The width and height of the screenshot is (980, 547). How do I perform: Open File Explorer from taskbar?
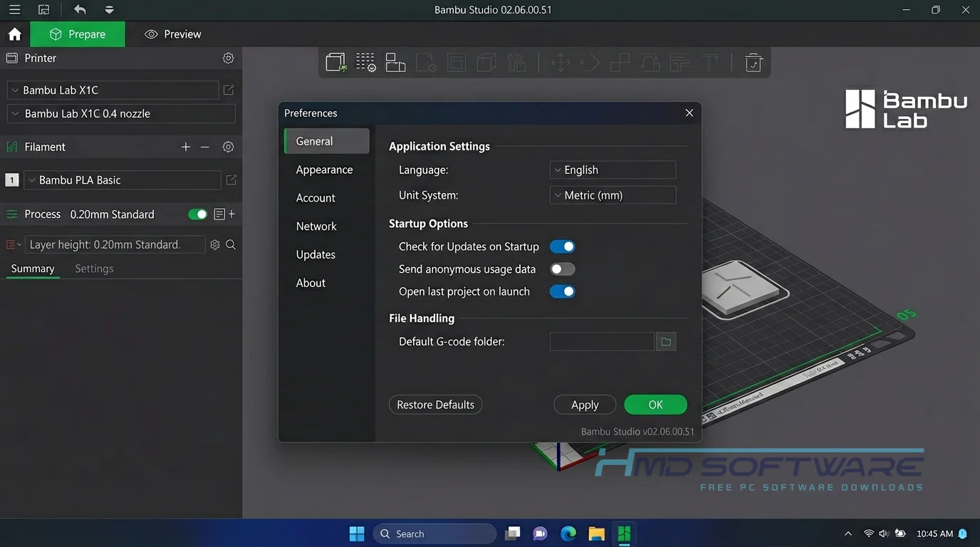point(596,533)
